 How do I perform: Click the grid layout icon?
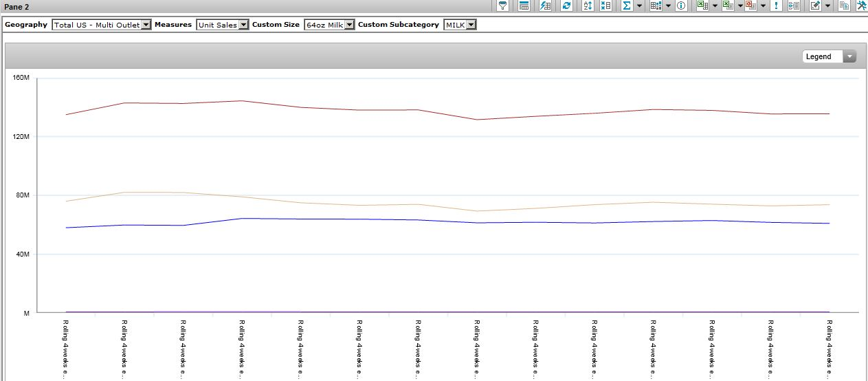pos(655,6)
